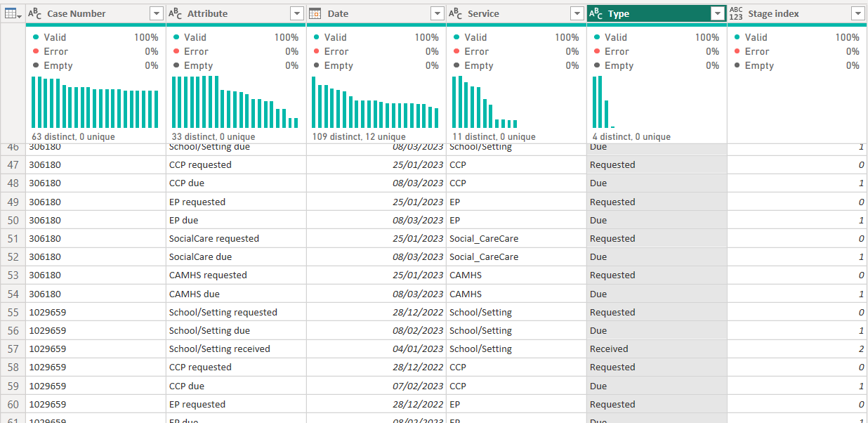The width and height of the screenshot is (868, 423).
Task: Open the table options icon in corner
Action: [13, 13]
